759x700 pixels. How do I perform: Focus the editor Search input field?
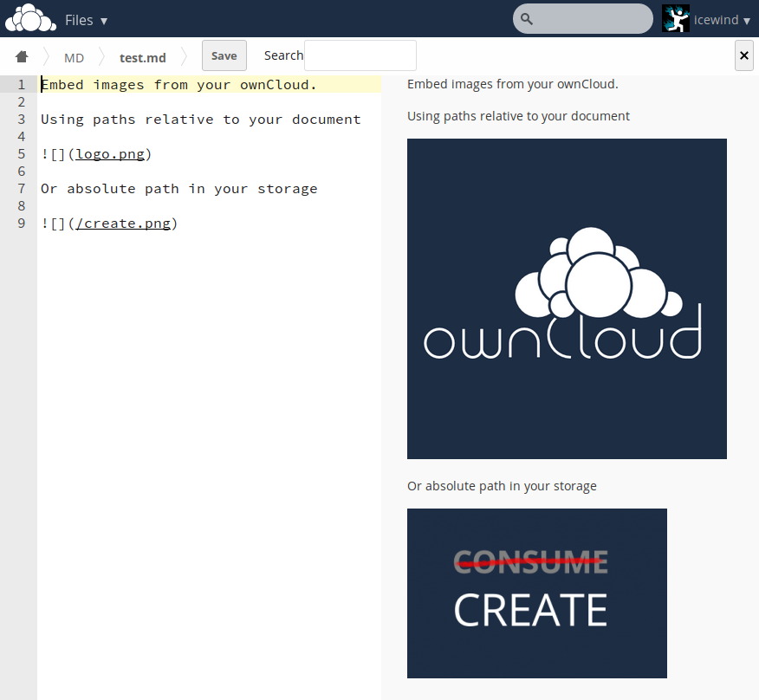(360, 55)
